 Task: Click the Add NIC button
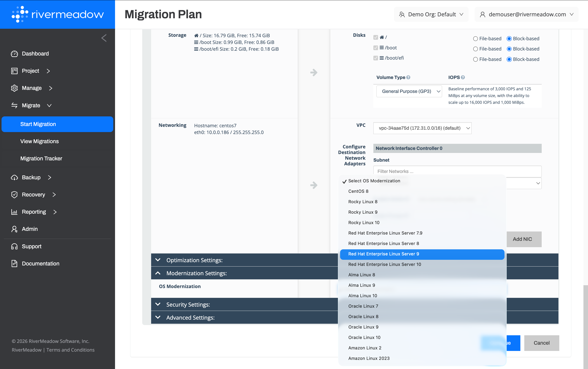click(x=522, y=239)
